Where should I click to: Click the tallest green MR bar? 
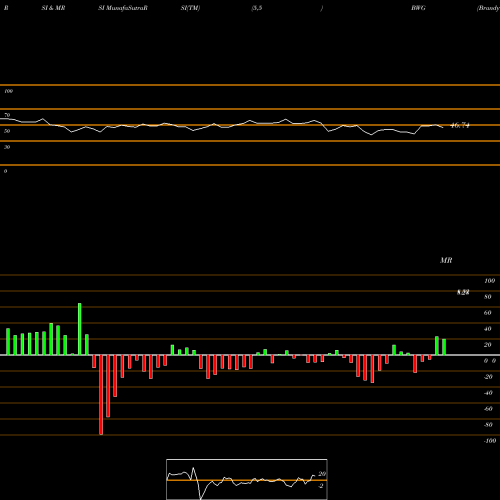80,329
